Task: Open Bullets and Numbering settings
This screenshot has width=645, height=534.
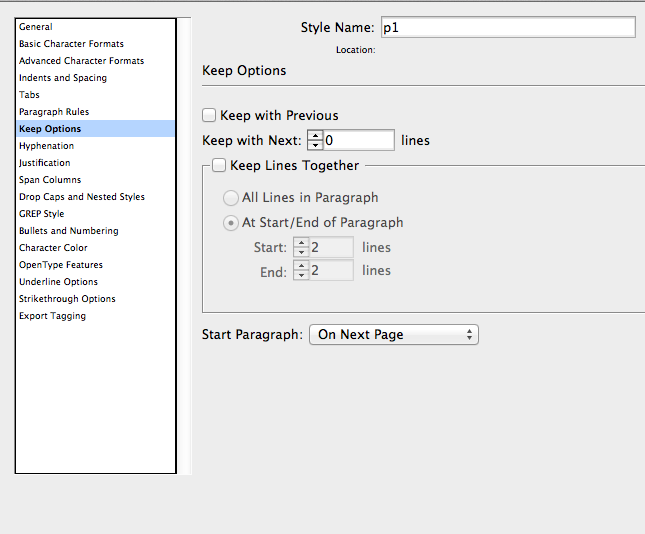Action: 69,231
